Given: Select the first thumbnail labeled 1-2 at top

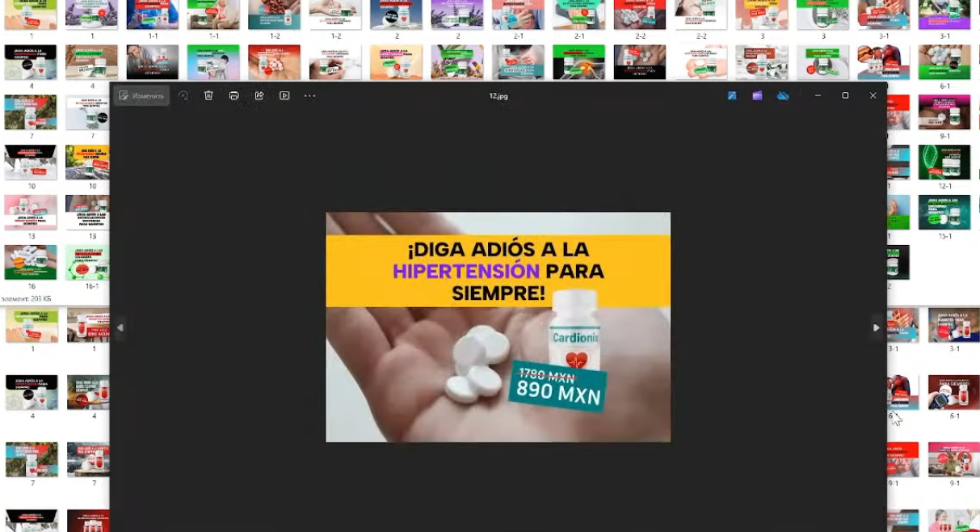Looking at the screenshot, I should [274, 15].
